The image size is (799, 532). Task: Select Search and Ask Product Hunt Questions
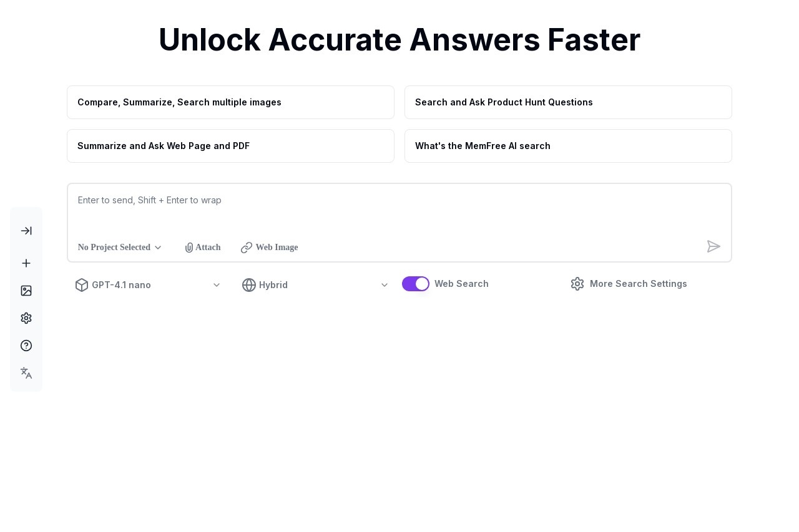568,102
